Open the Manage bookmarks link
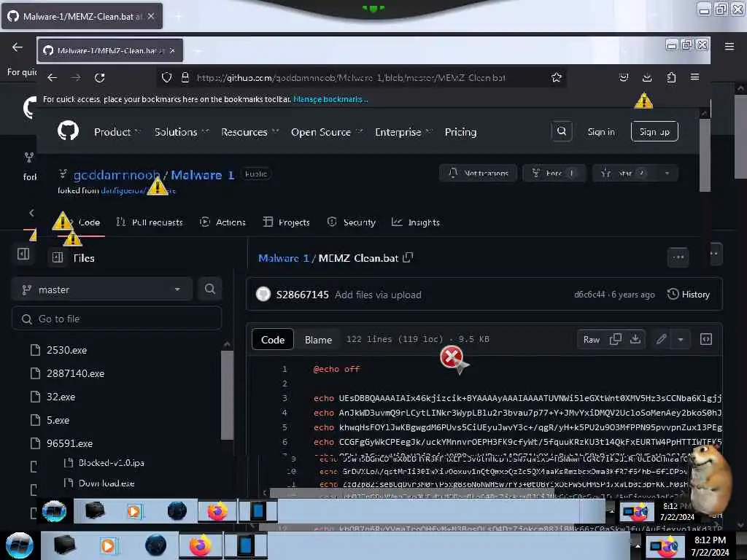The height and width of the screenshot is (560, 747). [330, 99]
